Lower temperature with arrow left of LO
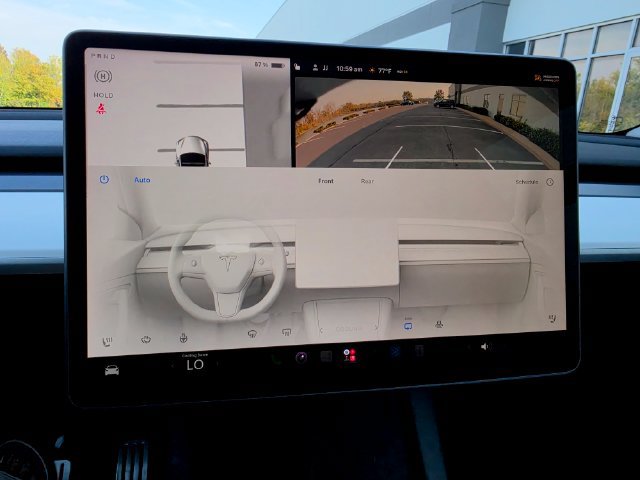This screenshot has width=640, height=480. (x=173, y=364)
